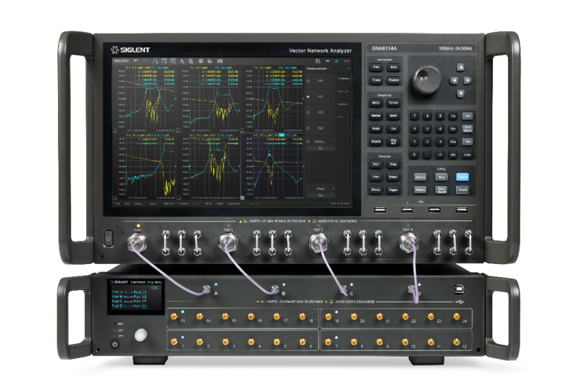
Task: Click the large rotary knob on analyzer
Action: (427, 80)
